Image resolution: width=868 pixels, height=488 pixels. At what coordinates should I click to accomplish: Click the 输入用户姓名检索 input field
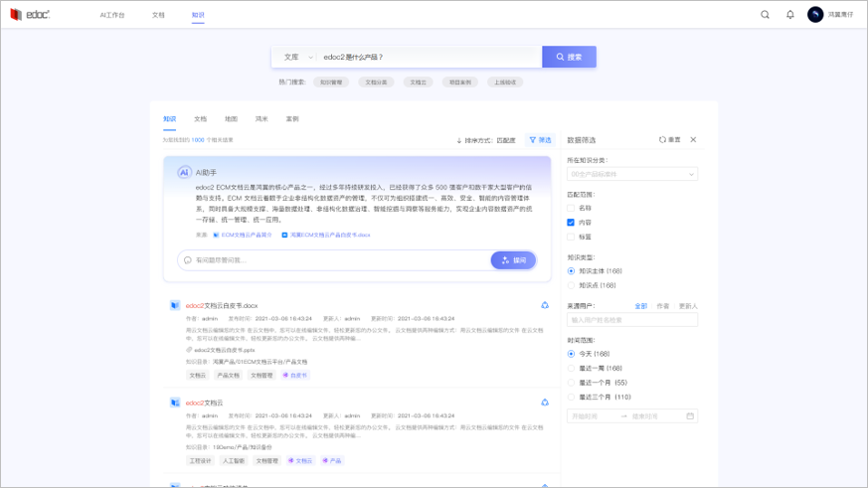point(632,320)
